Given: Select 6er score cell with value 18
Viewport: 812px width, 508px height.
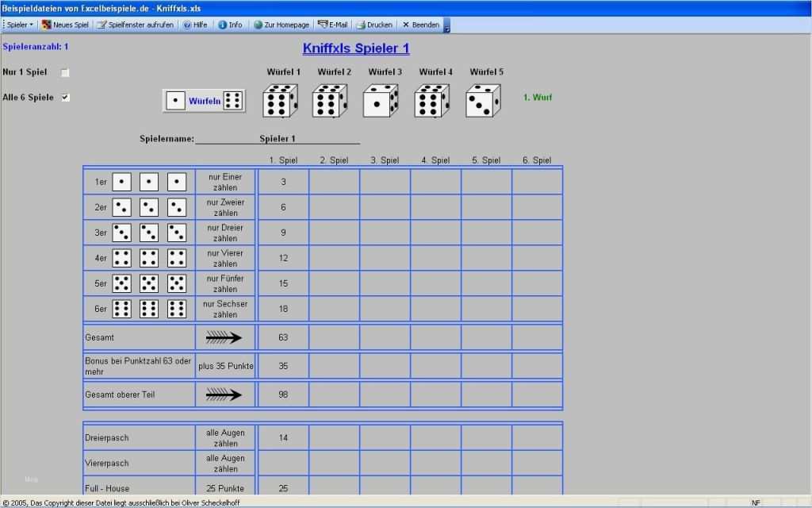Looking at the screenshot, I should pos(283,309).
